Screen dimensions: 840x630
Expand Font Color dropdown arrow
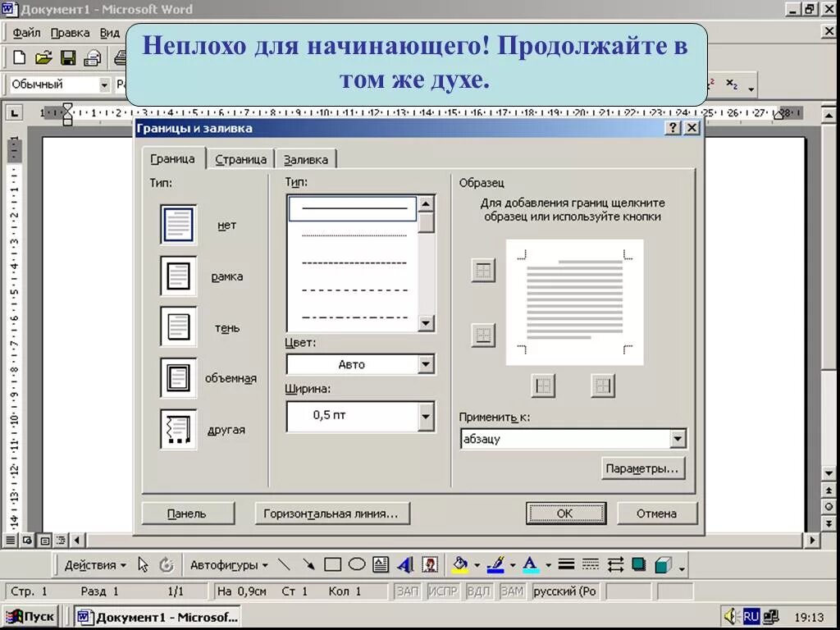pos(548,565)
